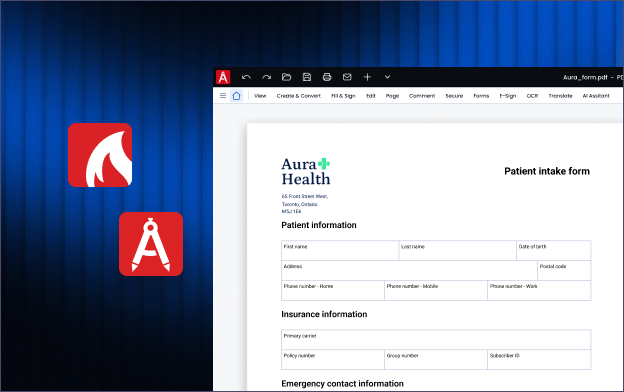This screenshot has height=392, width=624.
Task: Open the AI Assistant tab
Action: click(x=596, y=96)
